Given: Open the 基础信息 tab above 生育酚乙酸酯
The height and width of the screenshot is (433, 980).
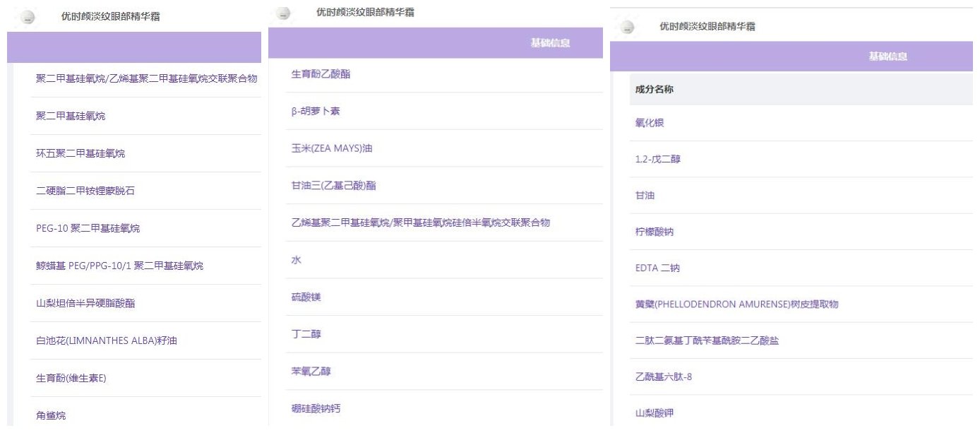Looking at the screenshot, I should click(x=550, y=43).
